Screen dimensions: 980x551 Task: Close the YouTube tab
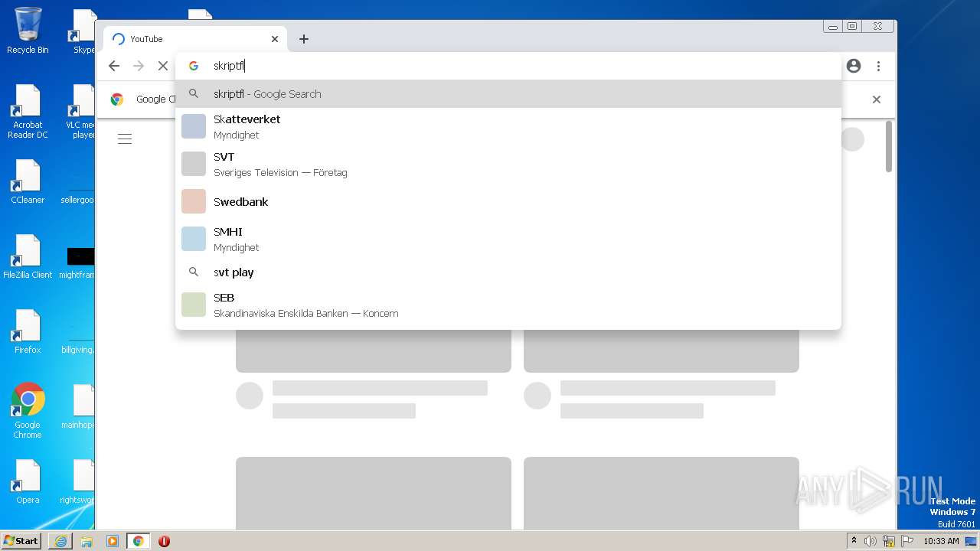click(275, 39)
